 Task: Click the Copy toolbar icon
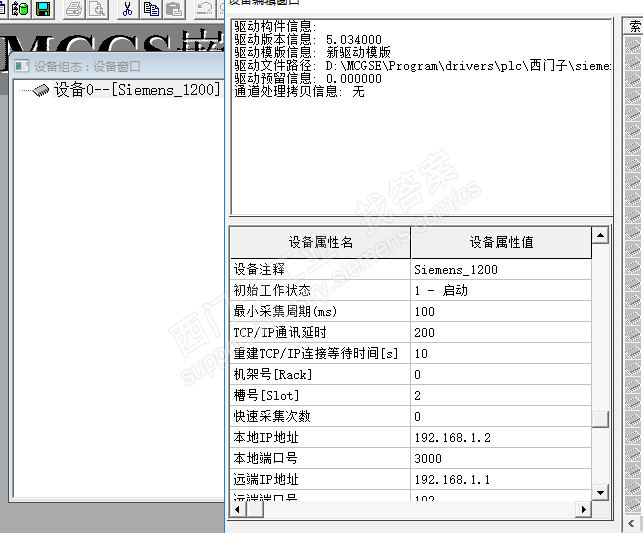(x=151, y=9)
